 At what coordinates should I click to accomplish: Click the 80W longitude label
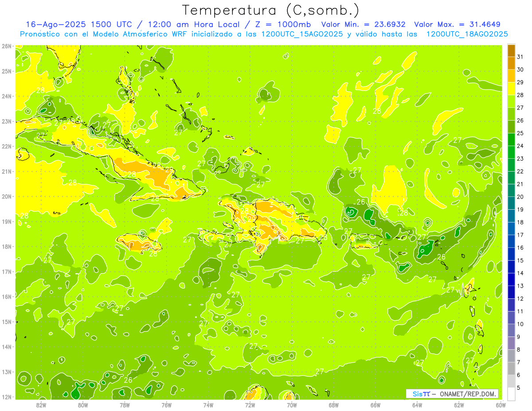[83, 405]
